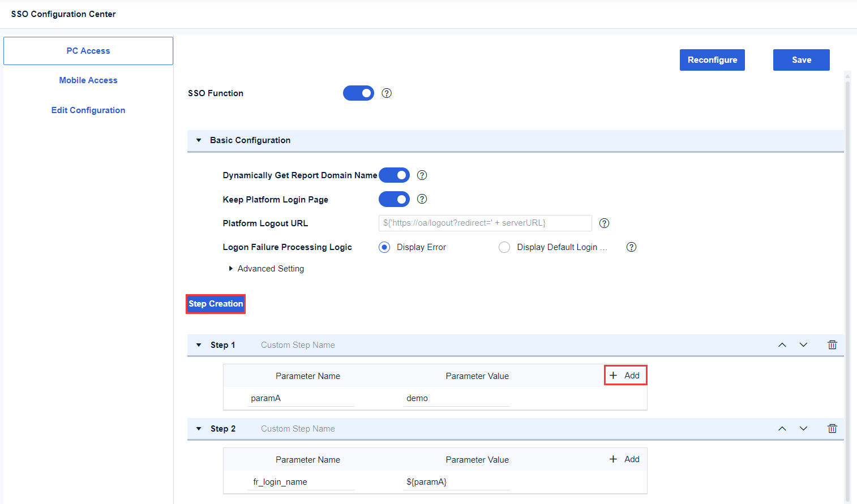Click help icon for Dynamically Get Report Domain Name
Screen dimensions: 857x504
tap(422, 175)
